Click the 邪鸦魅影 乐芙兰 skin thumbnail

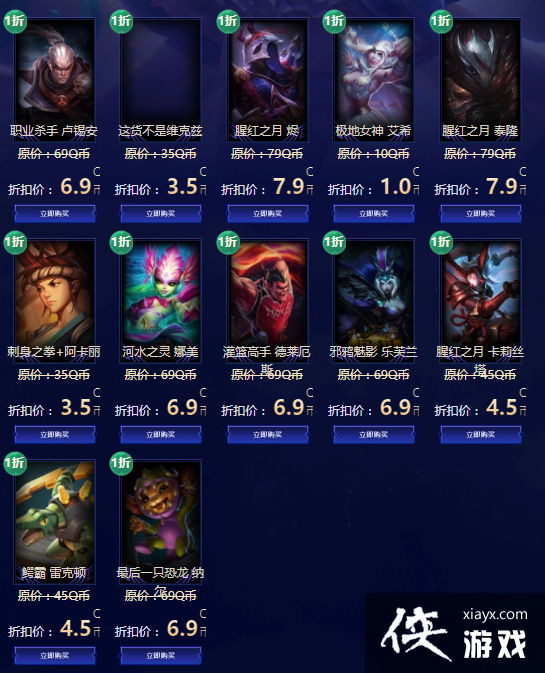pyautogui.click(x=374, y=300)
